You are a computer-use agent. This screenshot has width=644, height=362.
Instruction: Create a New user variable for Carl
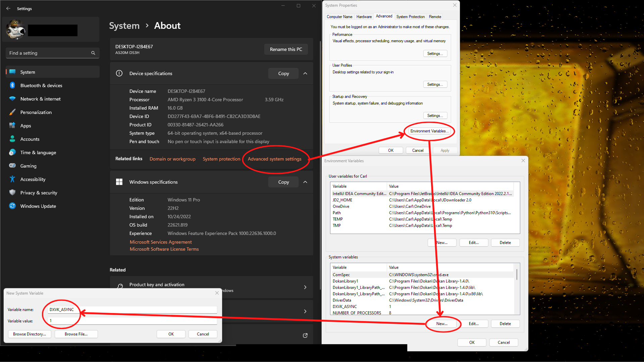[x=442, y=243]
